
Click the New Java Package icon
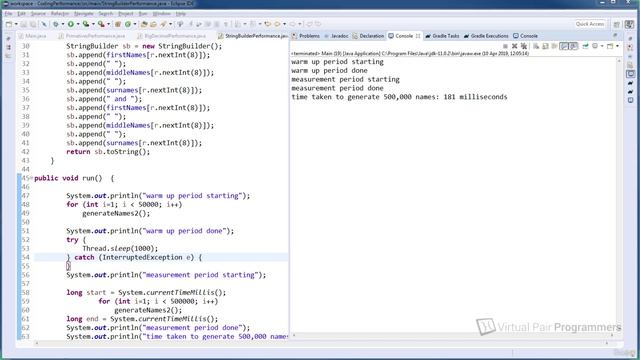click(x=118, y=24)
